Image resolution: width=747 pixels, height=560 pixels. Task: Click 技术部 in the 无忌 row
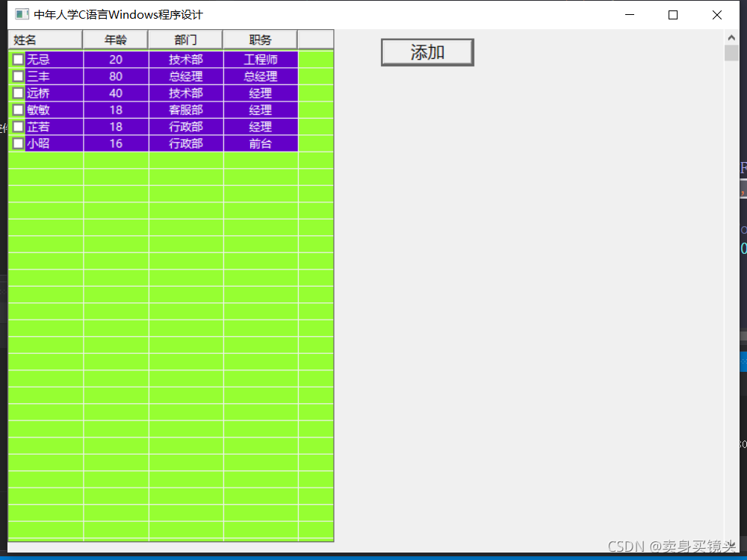click(x=186, y=60)
